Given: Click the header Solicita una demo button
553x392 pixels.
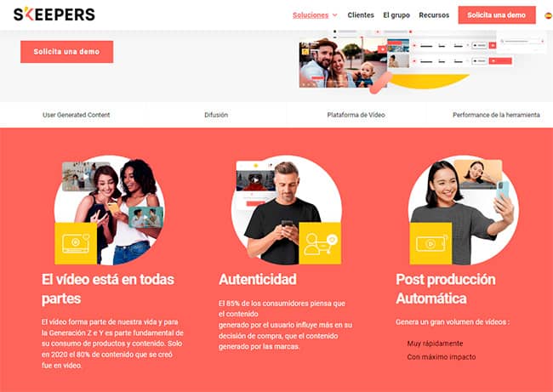Looking at the screenshot, I should [x=497, y=15].
